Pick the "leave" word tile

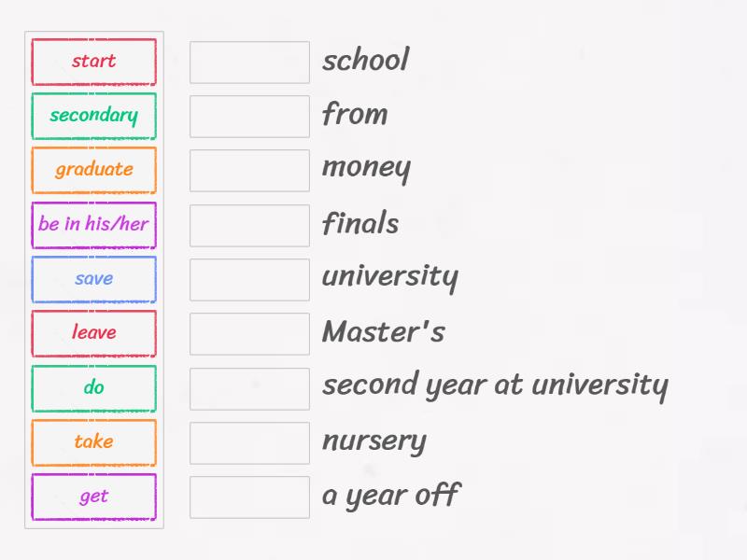93,333
